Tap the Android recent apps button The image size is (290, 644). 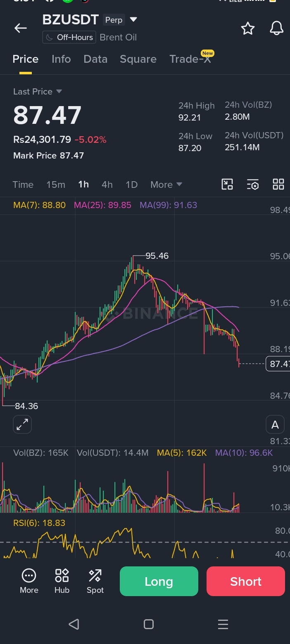[x=223, y=624]
